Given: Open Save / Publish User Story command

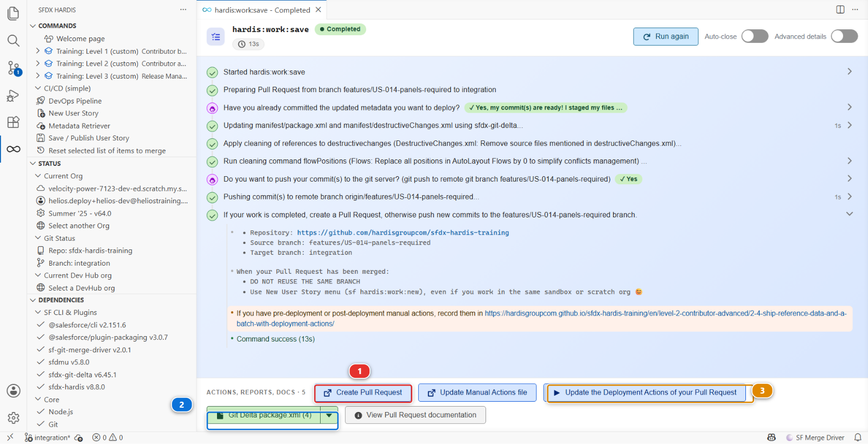Looking at the screenshot, I should click(89, 138).
